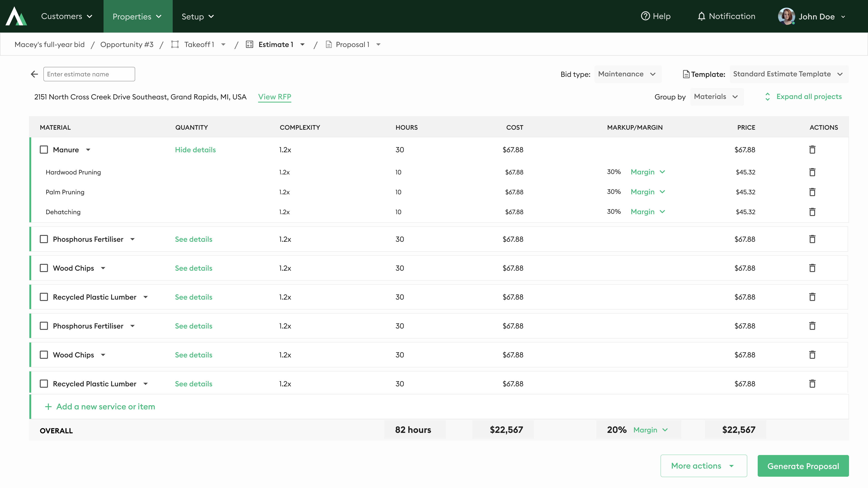Click the Notification bell icon
This screenshot has height=488, width=868.
[x=701, y=16]
